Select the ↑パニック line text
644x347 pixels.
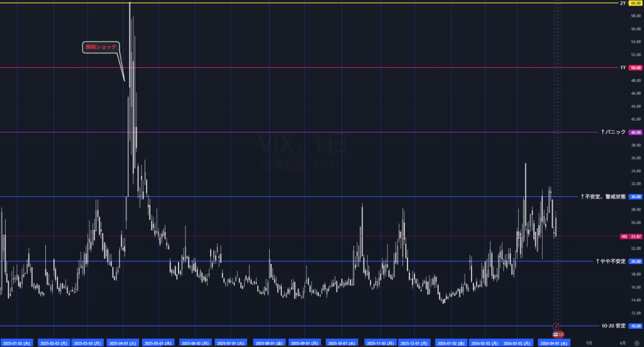point(613,132)
